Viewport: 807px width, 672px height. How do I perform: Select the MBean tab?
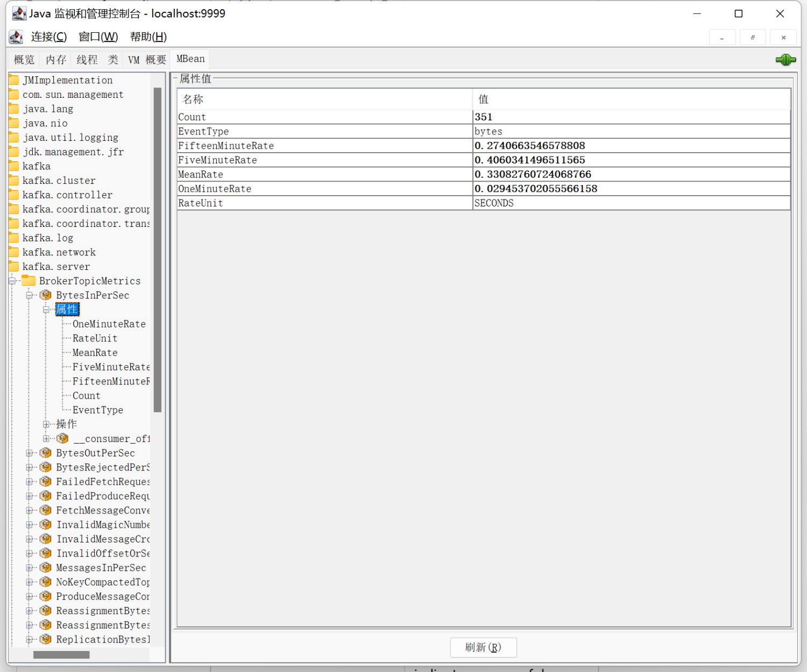point(190,59)
